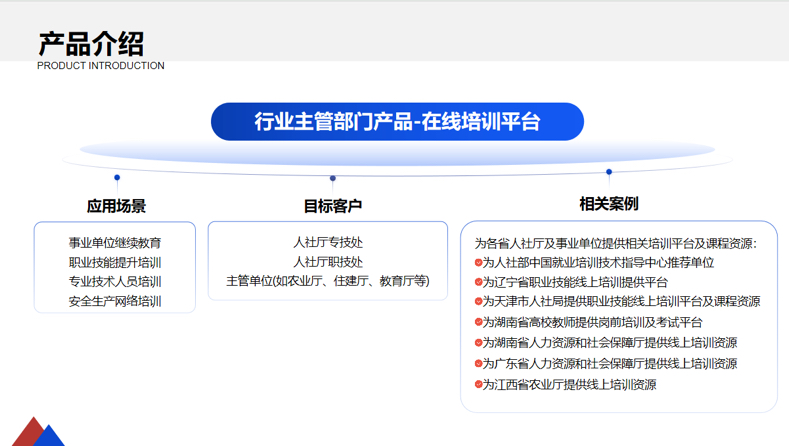Click the PRODUCT INTRODUCTION subtitle text
Viewport: 789px width, 446px height.
tap(101, 66)
